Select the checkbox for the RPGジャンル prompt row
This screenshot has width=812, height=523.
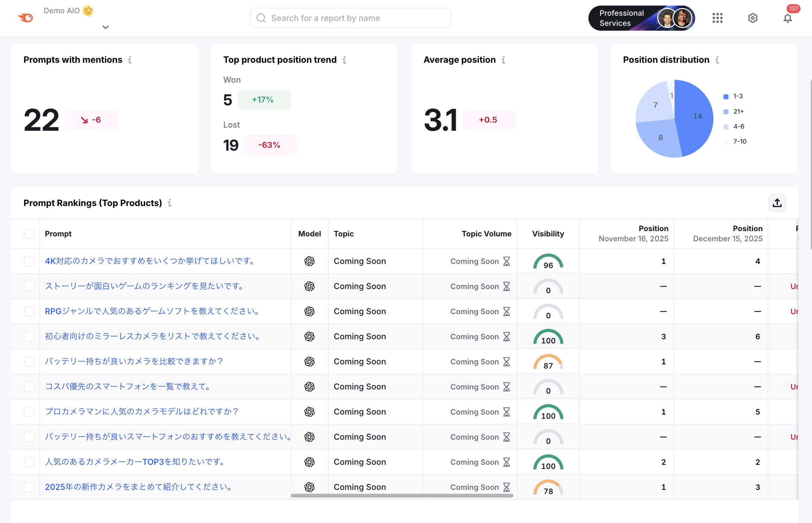[29, 311]
